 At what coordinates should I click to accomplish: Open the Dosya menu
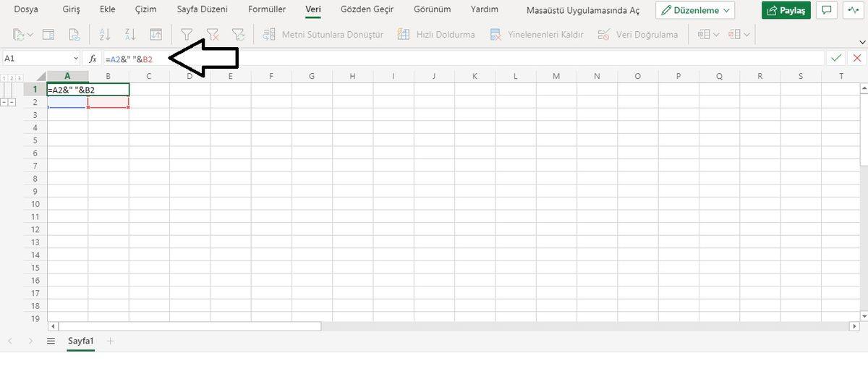pyautogui.click(x=26, y=9)
